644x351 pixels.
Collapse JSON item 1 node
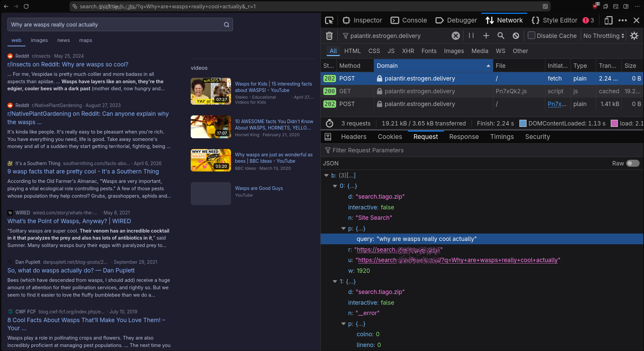pyautogui.click(x=335, y=282)
